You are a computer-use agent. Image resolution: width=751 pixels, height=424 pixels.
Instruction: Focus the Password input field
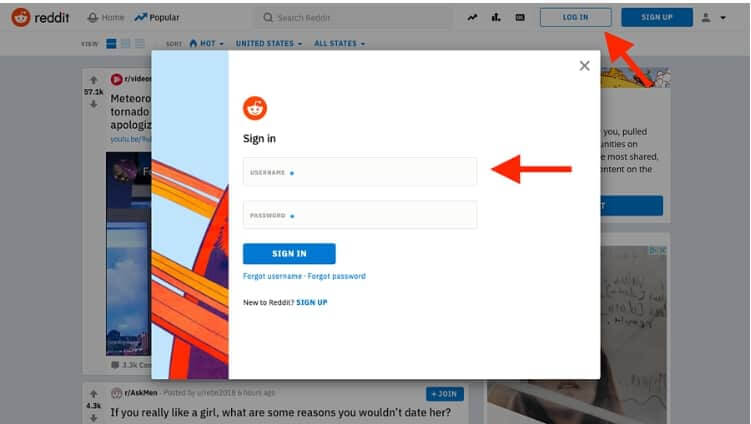tap(360, 215)
